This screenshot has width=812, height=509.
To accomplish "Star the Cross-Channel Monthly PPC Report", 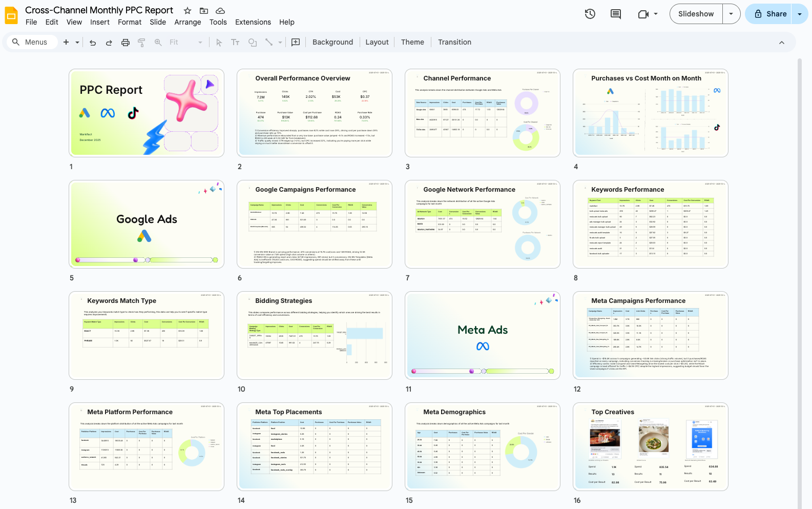I will coord(188,11).
